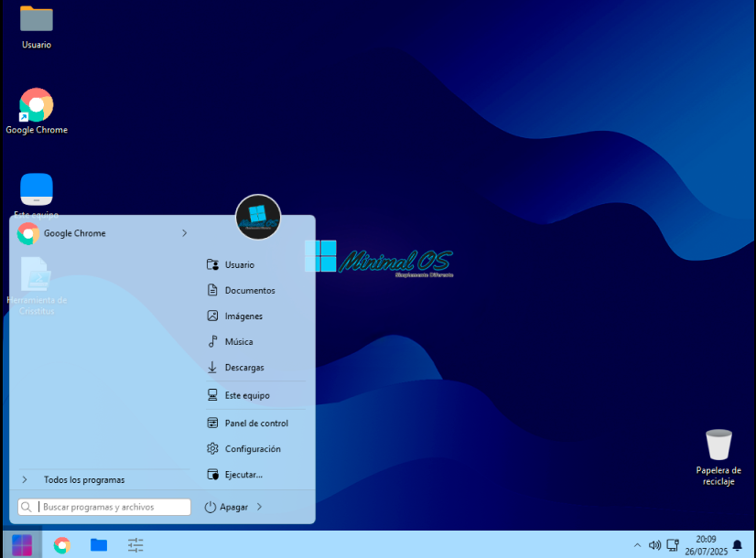Click the Configuración gear icon
The height and width of the screenshot is (558, 756).
pos(212,448)
